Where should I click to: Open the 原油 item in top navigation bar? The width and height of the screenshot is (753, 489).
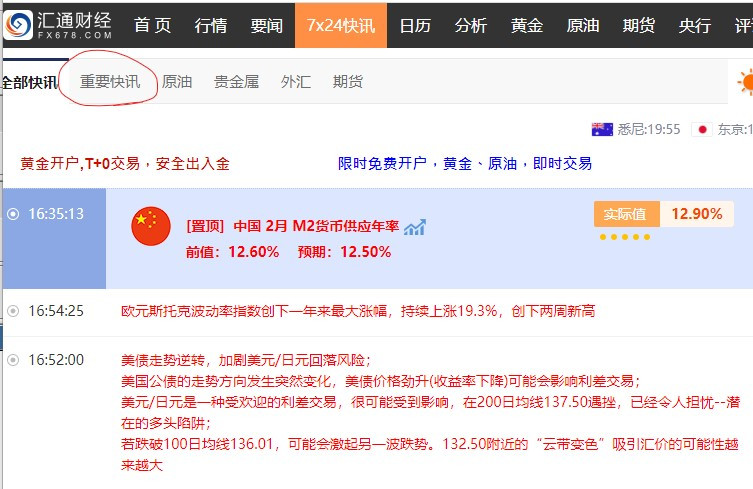pyautogui.click(x=583, y=25)
